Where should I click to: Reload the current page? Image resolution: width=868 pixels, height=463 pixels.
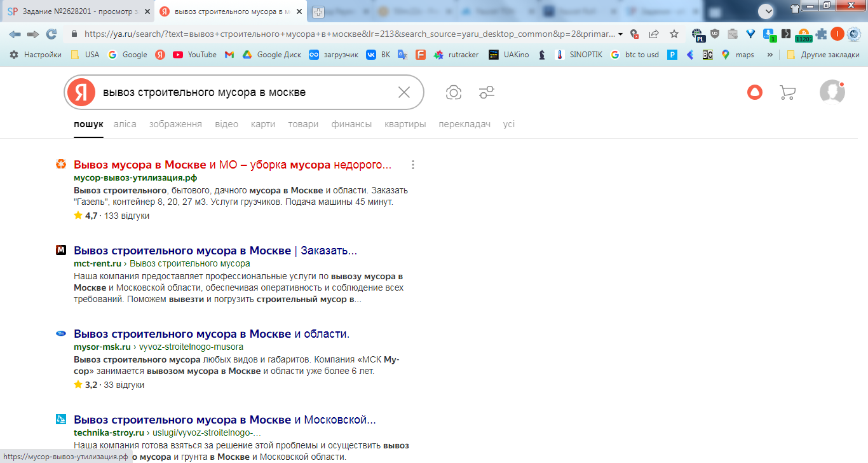tap(51, 34)
